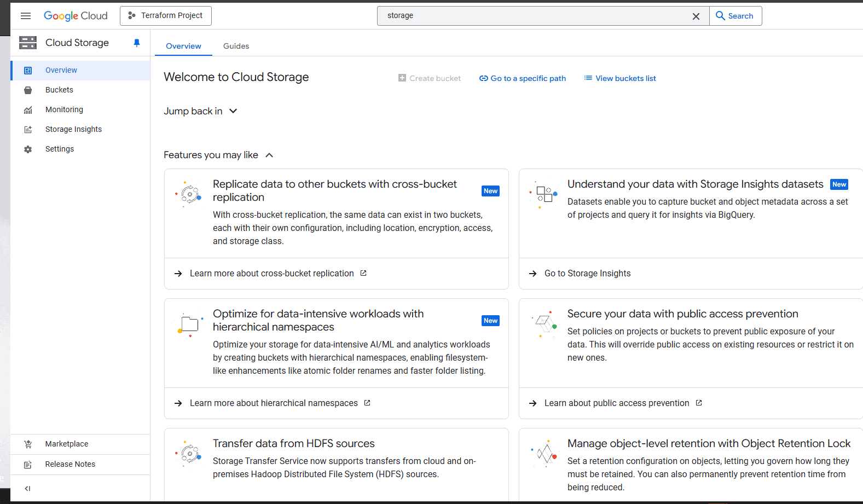
Task: Click the Overview grid icon in sidebar
Action: [x=28, y=70]
